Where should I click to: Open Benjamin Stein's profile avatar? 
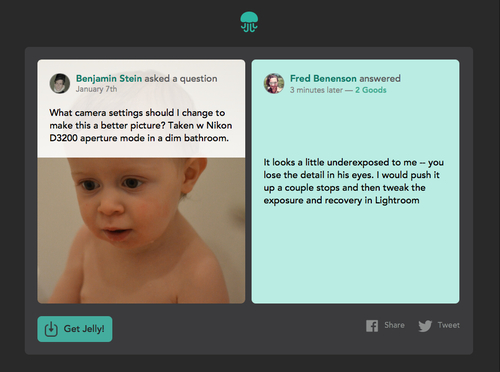60,83
